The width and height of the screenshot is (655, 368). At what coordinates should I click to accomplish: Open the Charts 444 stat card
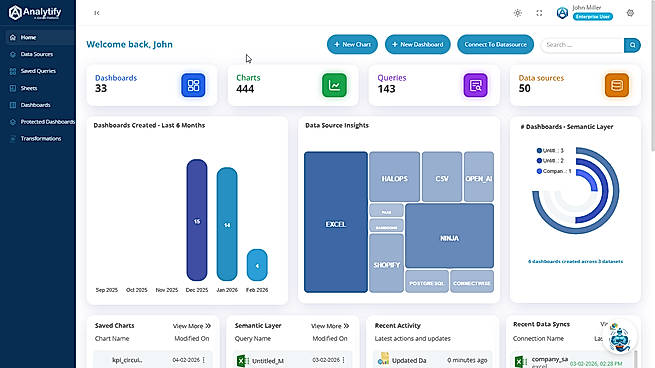293,85
